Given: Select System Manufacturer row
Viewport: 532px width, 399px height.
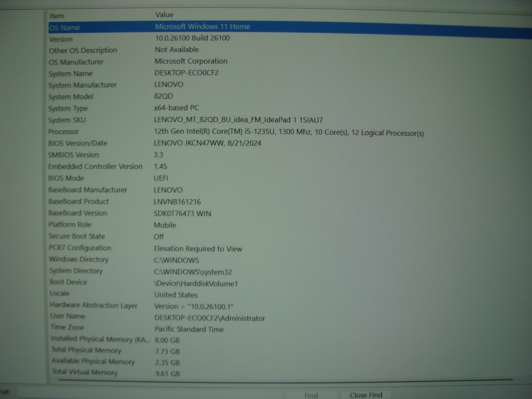Looking at the screenshot, I should tap(83, 85).
